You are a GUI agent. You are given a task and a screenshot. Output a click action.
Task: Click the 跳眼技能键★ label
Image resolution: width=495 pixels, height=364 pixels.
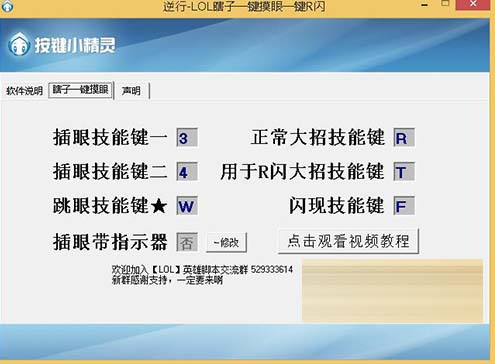pos(110,206)
